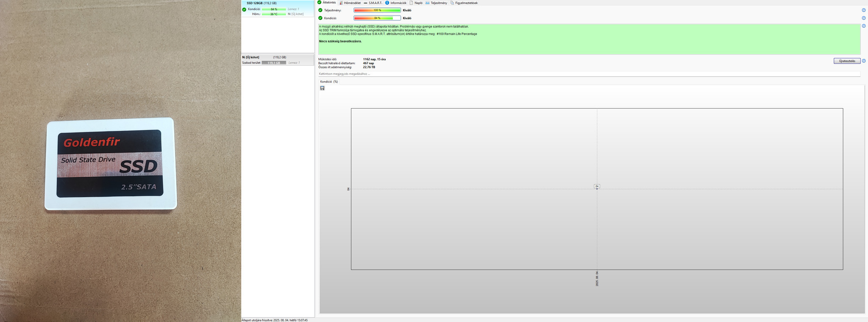The height and width of the screenshot is (322, 868).
Task: Click 'Összes írt adatmennyiség:' label
Action: pos(335,67)
